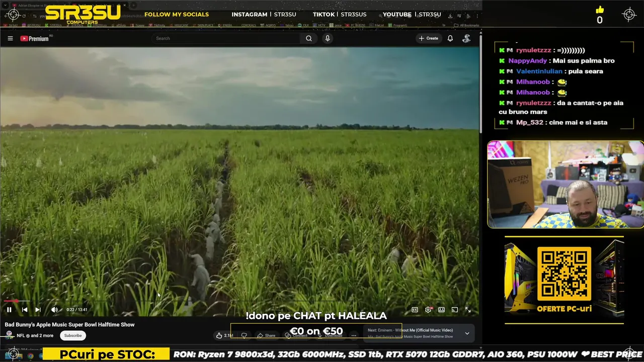Enter fullscreen video mode
Viewport: 644px width, 362px height.
point(468,310)
